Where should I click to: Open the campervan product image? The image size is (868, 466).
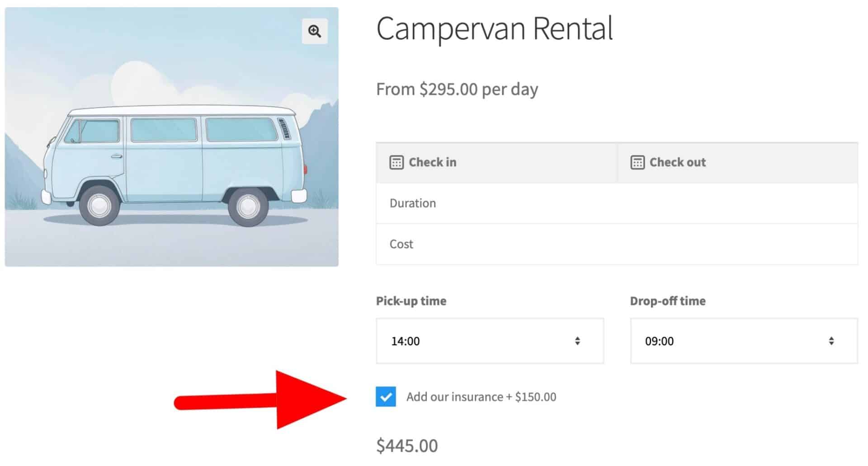pos(171,149)
